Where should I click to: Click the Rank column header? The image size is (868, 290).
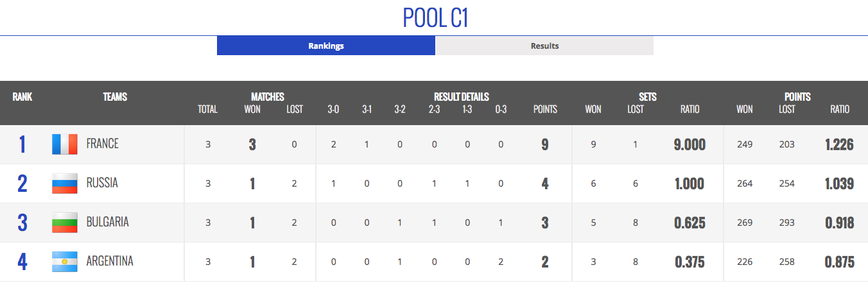pyautogui.click(x=22, y=97)
